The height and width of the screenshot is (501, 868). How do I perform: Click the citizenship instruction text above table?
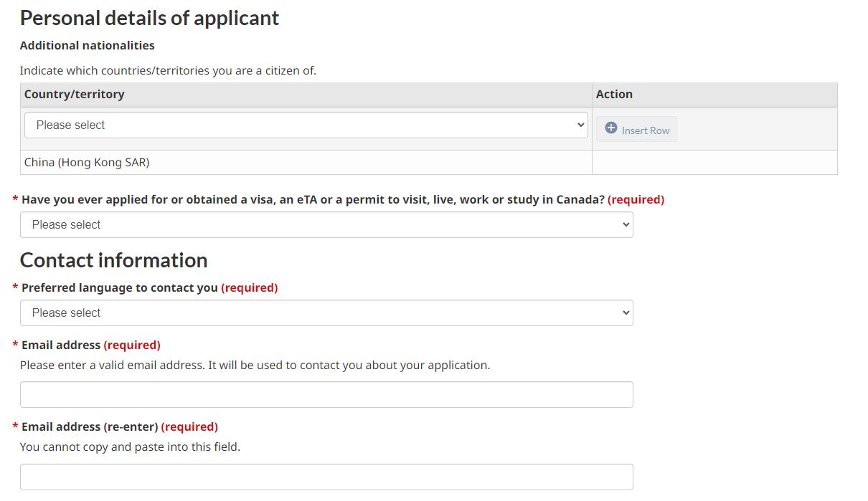(x=168, y=70)
